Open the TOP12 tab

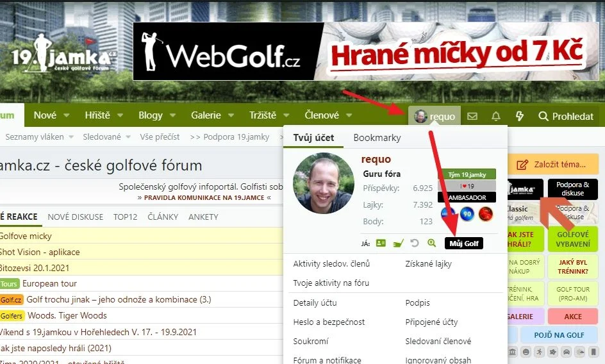tap(125, 217)
